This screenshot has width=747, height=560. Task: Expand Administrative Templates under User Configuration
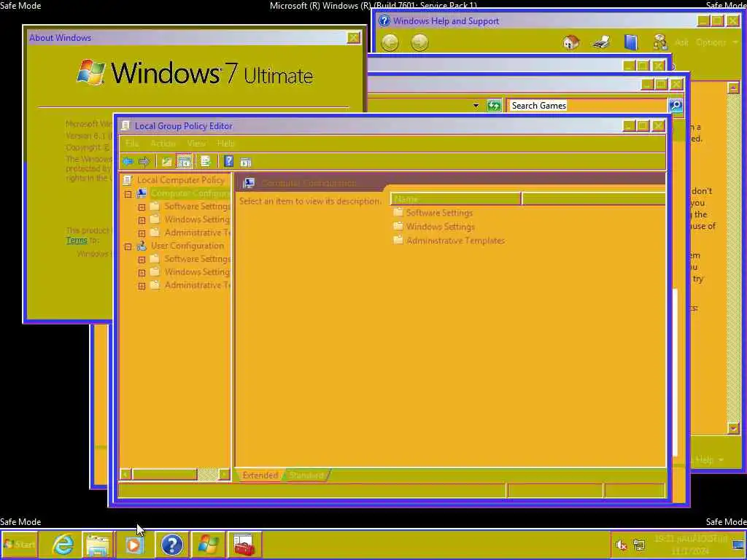pos(142,286)
